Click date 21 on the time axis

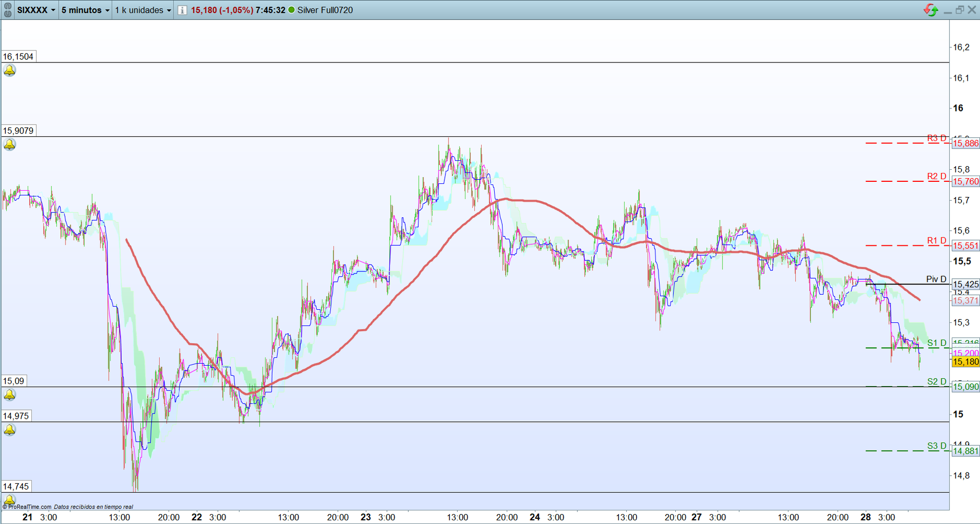27,517
